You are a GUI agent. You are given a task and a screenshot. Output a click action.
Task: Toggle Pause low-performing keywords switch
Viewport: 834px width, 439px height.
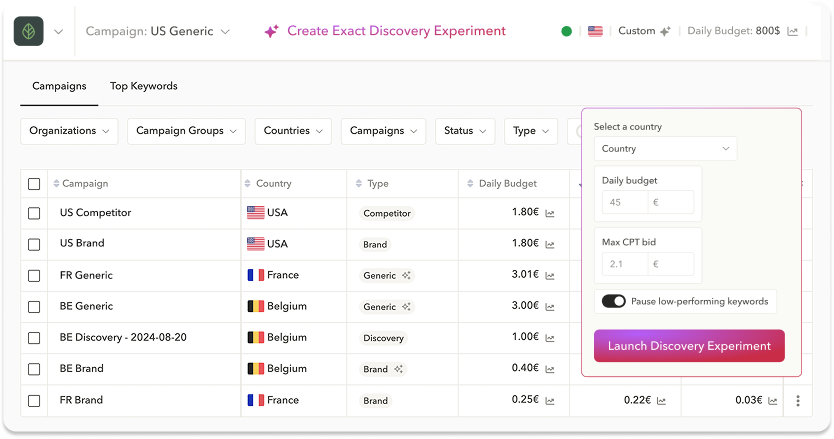(613, 301)
